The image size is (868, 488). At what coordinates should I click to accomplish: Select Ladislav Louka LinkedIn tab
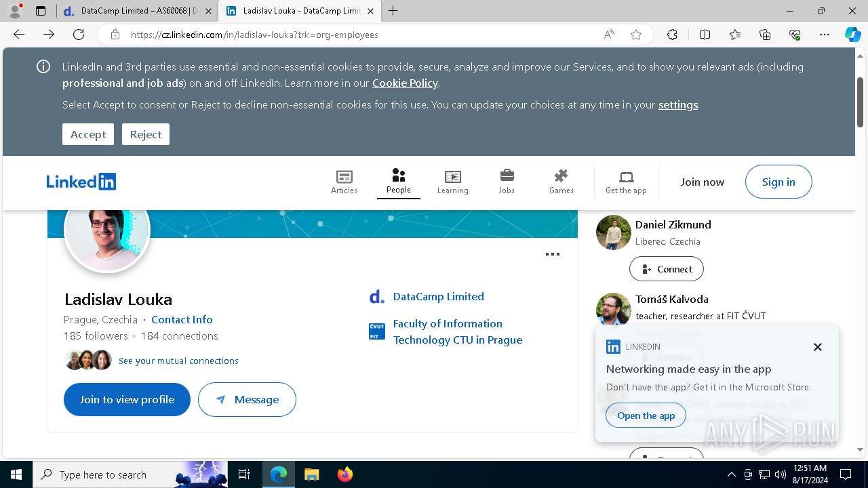coord(298,11)
